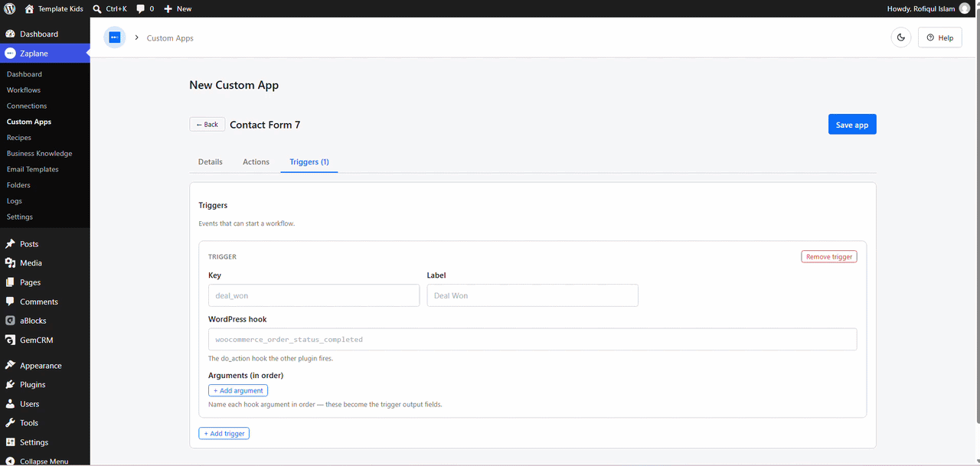
Task: Click the Tools wrench icon
Action: tap(10, 423)
